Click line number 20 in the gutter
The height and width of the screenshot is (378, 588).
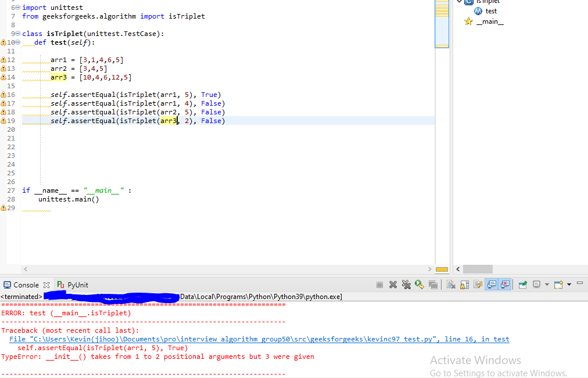coord(11,129)
